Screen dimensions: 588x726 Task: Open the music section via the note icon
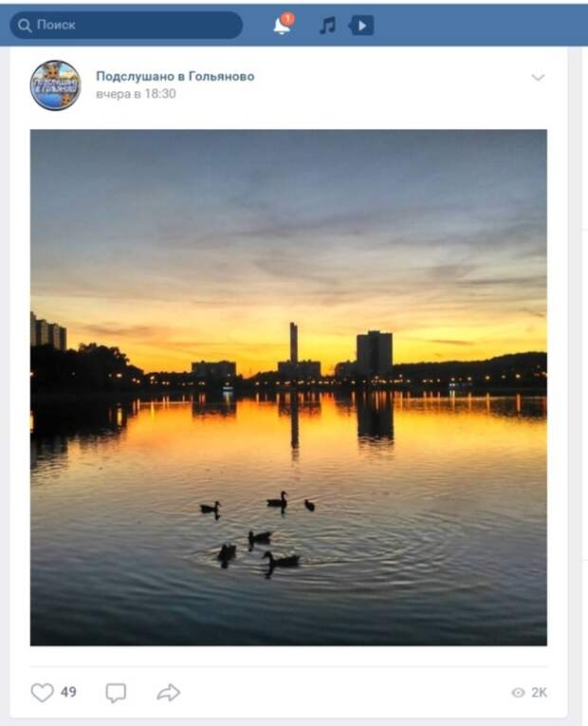tap(327, 26)
